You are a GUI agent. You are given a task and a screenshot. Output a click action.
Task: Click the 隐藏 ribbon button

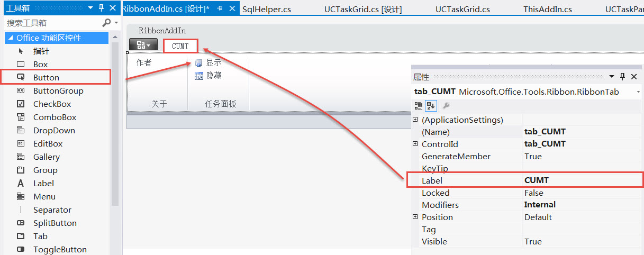pos(208,76)
